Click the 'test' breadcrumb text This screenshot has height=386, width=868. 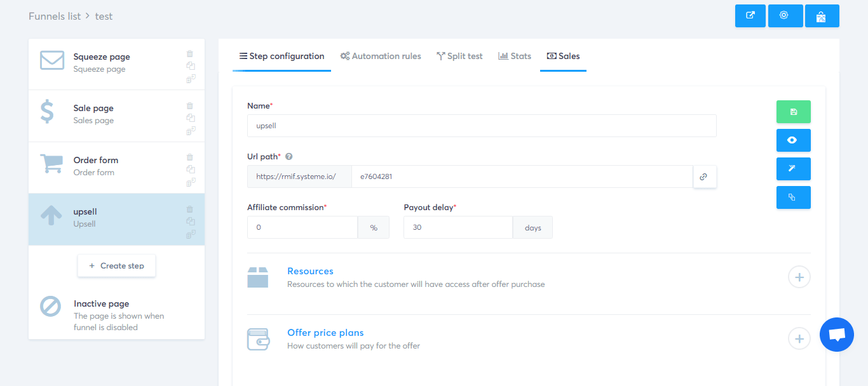(104, 16)
